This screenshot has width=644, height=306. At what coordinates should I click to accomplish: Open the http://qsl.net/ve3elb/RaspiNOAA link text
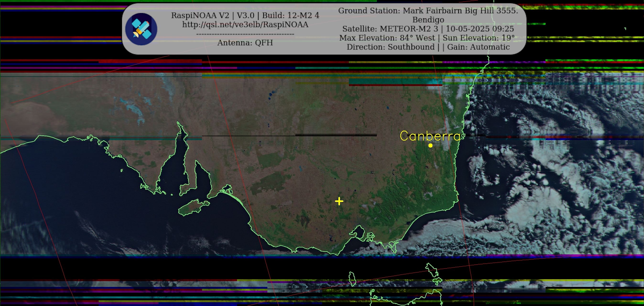pos(245,25)
